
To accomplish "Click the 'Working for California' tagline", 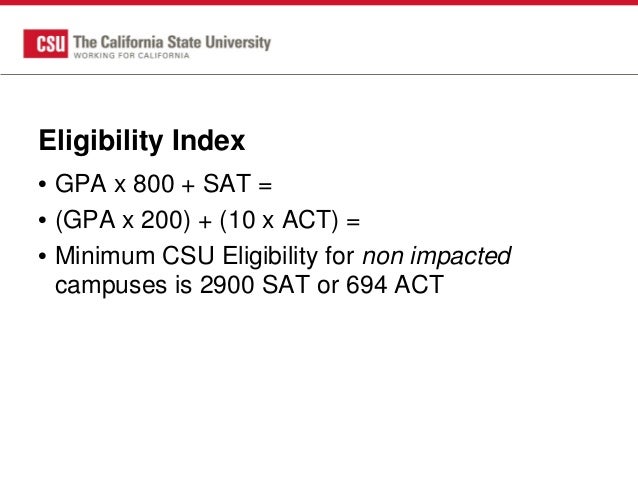I will [131, 55].
